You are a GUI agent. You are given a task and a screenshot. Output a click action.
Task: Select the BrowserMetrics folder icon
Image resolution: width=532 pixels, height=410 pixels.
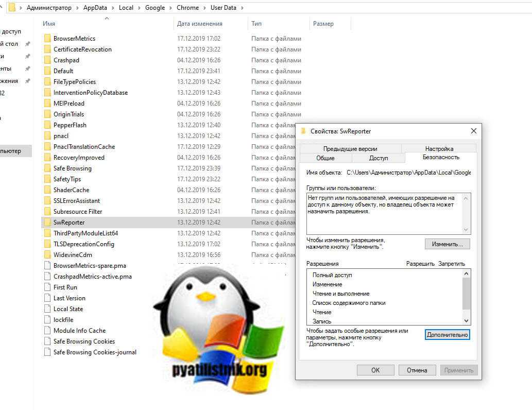(x=47, y=39)
